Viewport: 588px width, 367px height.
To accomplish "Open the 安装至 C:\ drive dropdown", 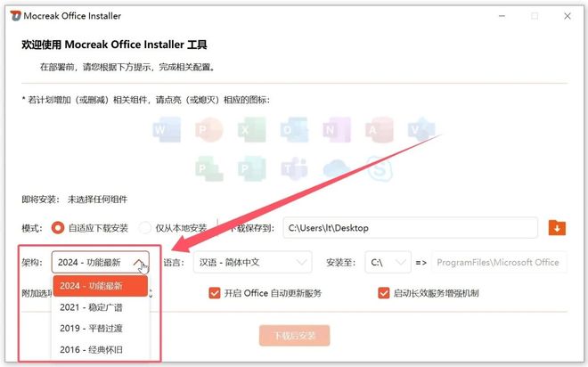I will [x=388, y=262].
